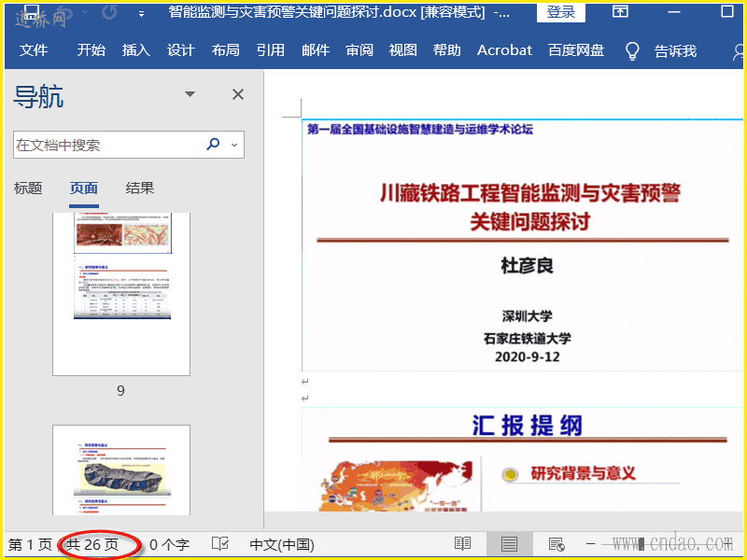Open the Quick Access Toolbar customize dropdown
This screenshot has width=747, height=560.
point(141,14)
